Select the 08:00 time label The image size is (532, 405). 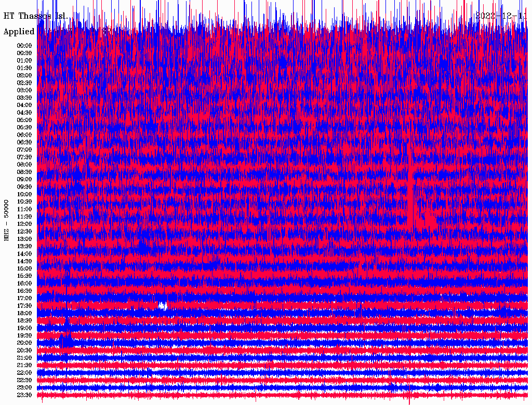[x=24, y=165]
